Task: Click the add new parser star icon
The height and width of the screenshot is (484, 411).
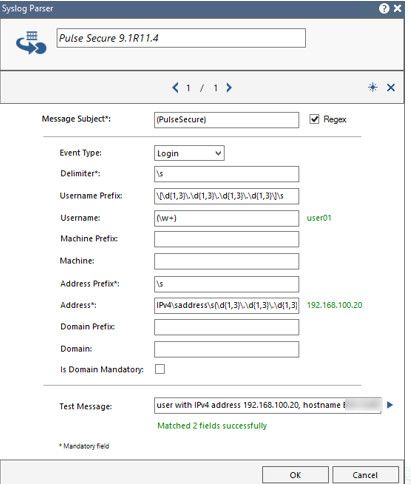Action: coord(373,87)
